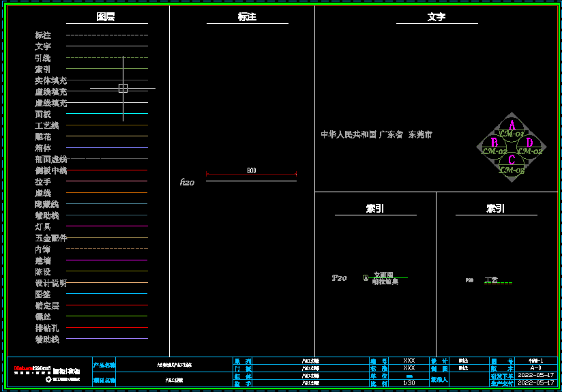Click the crosshair cursor pickbox
562x392 pixels.
[x=123, y=88]
